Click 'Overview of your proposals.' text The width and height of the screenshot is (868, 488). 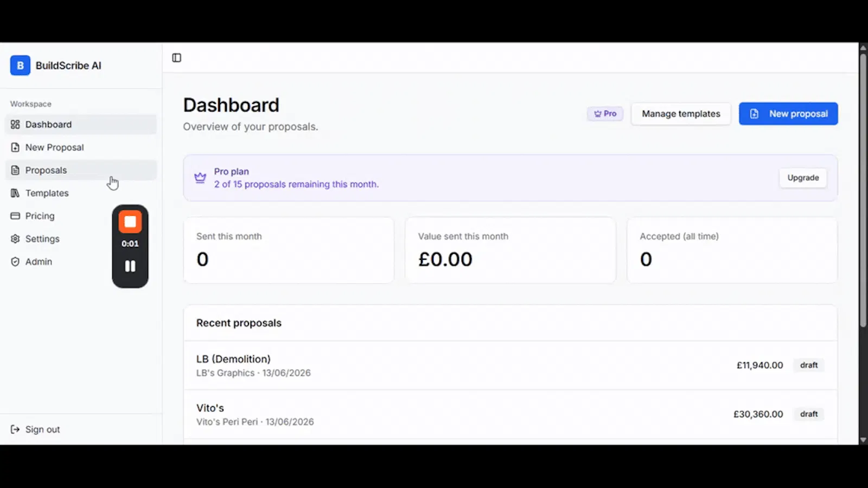point(251,127)
